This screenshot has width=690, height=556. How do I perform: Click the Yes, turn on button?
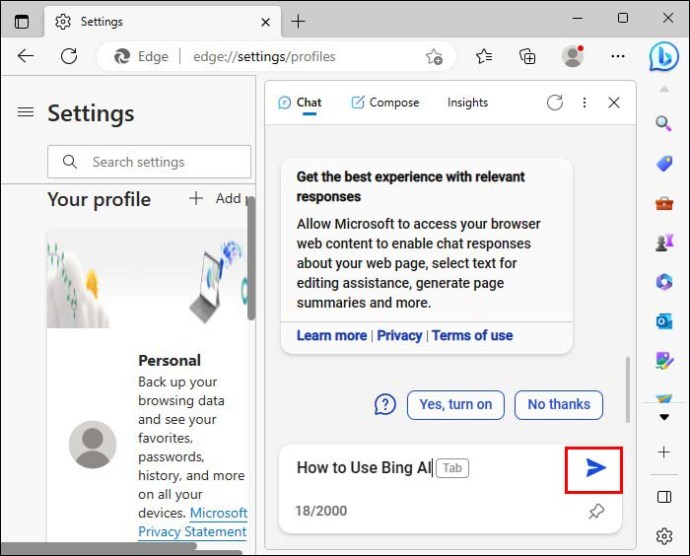pos(455,405)
